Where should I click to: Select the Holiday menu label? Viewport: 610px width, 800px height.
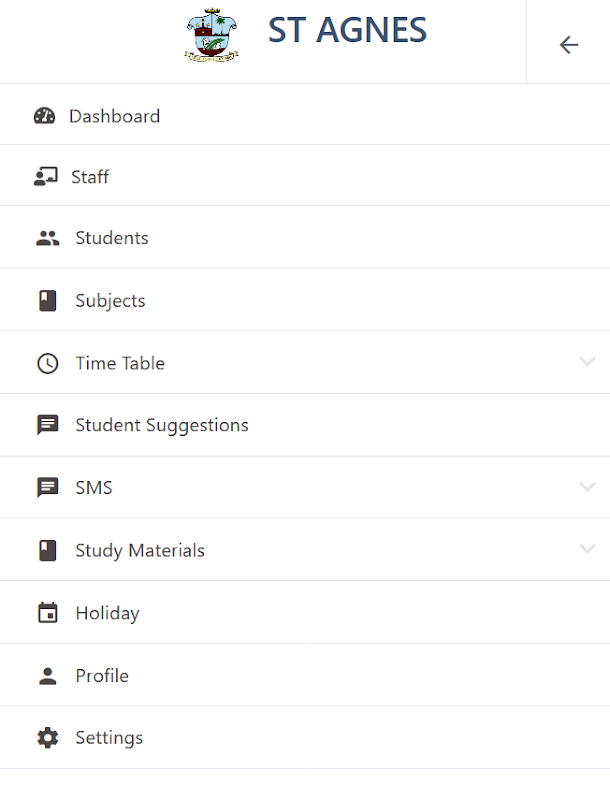tap(107, 613)
